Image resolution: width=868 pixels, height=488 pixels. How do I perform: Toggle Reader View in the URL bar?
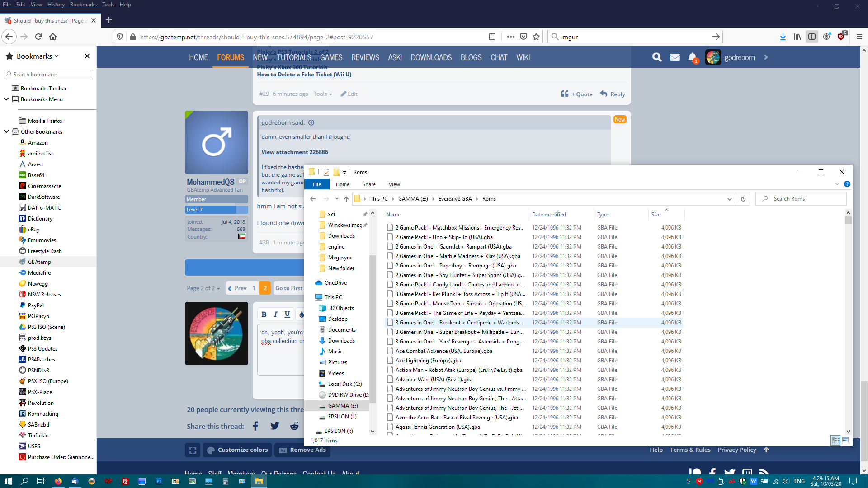(492, 37)
